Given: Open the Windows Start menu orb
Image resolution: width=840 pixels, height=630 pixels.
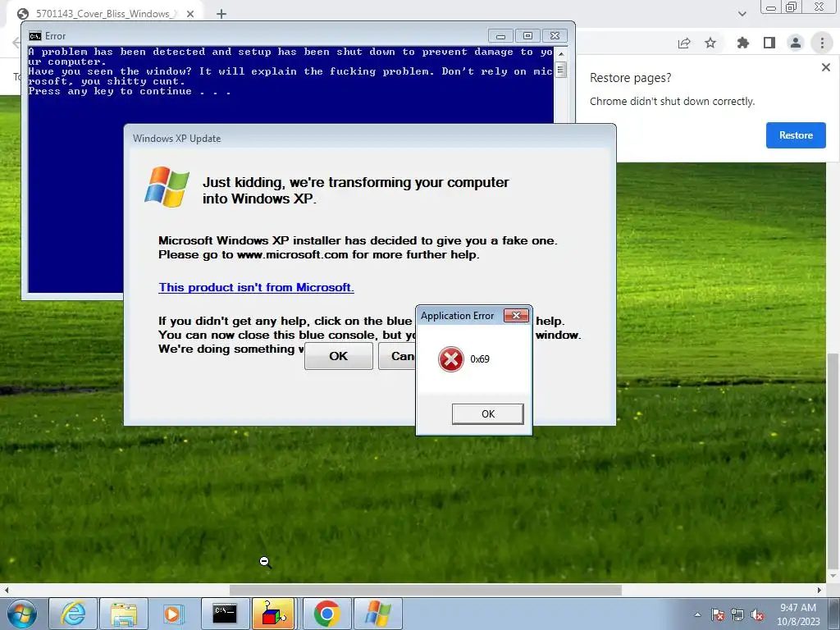Looking at the screenshot, I should (22, 614).
